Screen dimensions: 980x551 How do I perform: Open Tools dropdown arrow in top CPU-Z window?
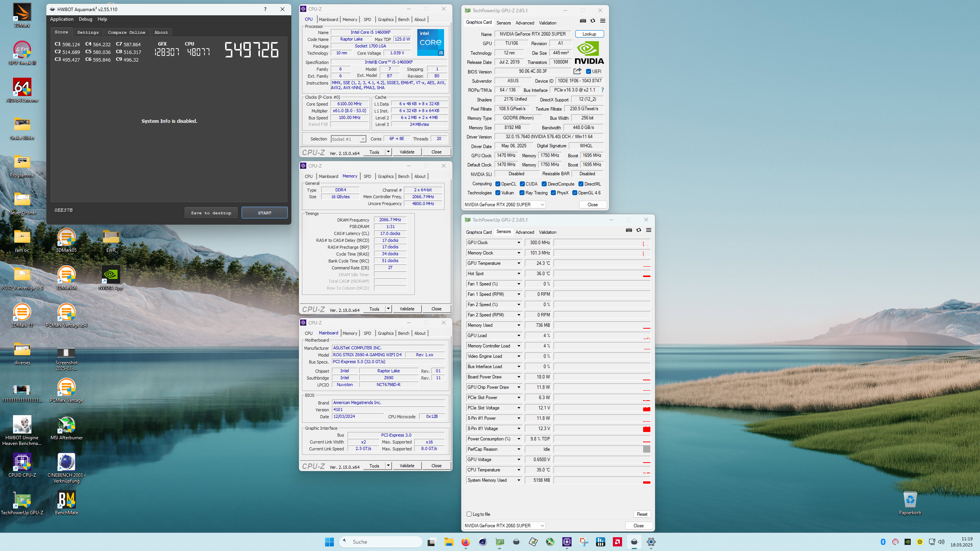(388, 152)
